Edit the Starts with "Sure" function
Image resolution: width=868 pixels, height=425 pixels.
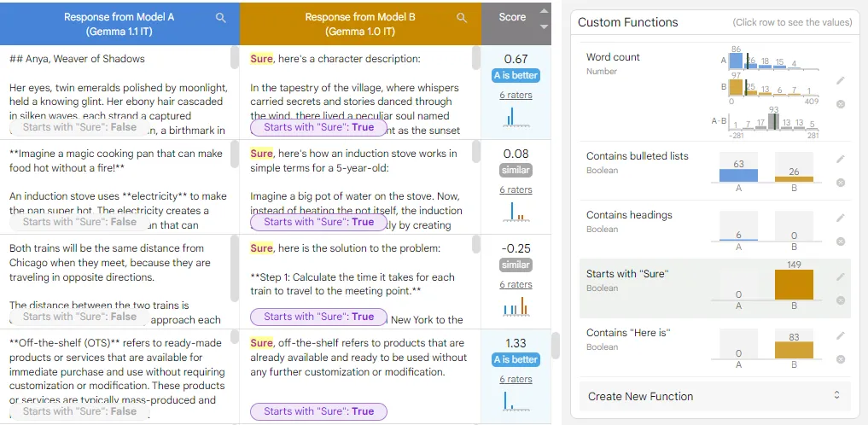[x=840, y=277]
